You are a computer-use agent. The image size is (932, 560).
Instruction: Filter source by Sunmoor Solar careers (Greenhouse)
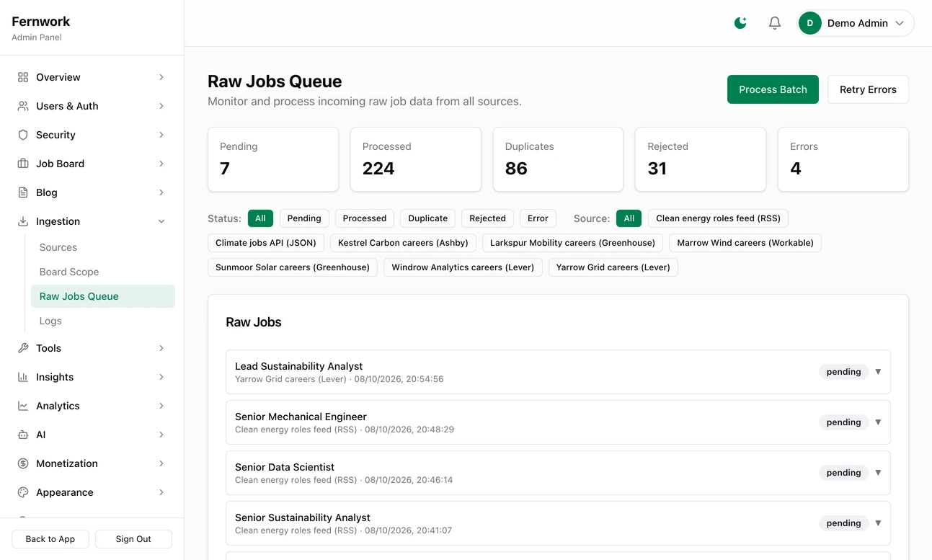tap(293, 267)
